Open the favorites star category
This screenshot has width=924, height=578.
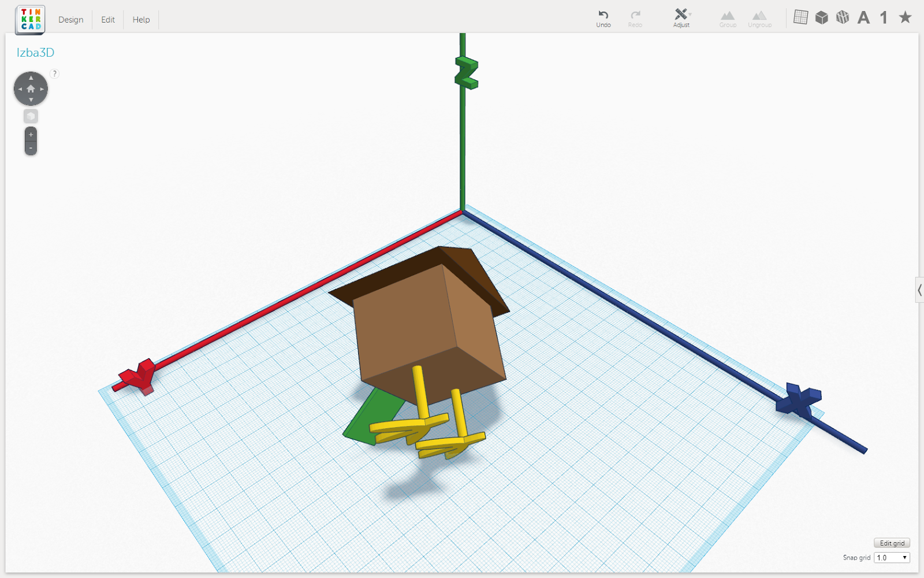(905, 17)
